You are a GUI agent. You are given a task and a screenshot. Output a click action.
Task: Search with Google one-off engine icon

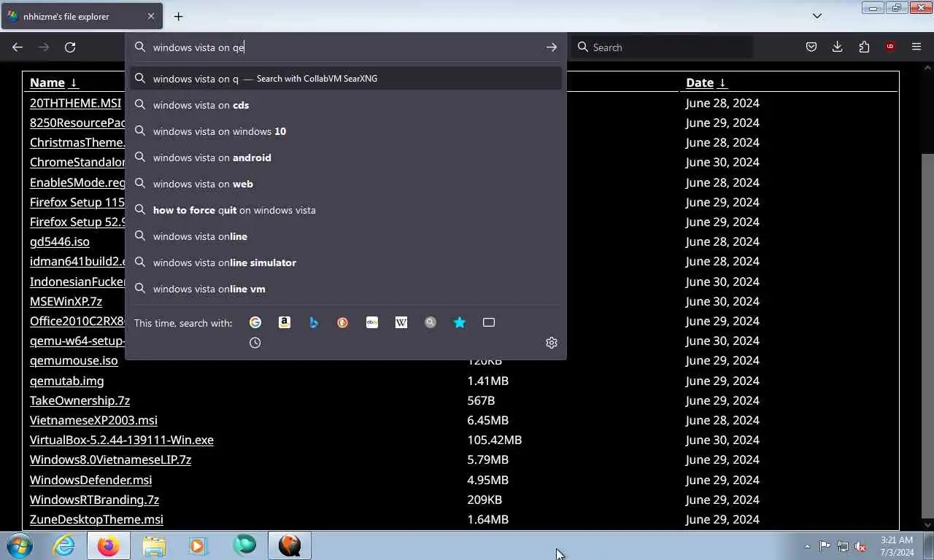click(255, 322)
